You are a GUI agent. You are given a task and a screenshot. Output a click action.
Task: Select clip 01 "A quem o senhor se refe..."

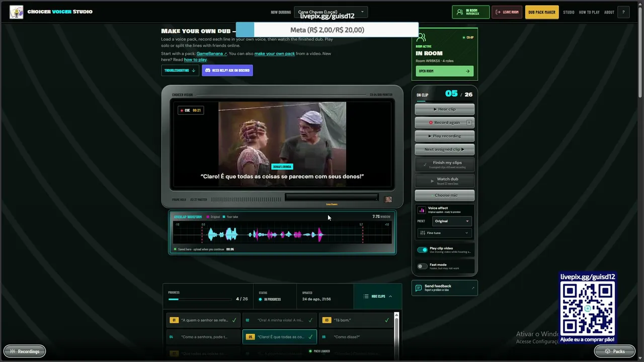click(203, 320)
